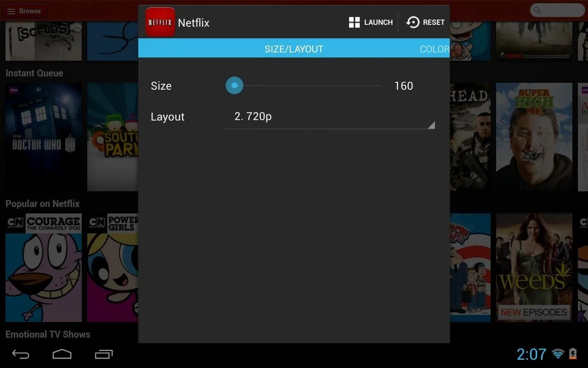Screen dimensions: 588x368
Task: Click the Size slider handle
Action: tap(234, 86)
